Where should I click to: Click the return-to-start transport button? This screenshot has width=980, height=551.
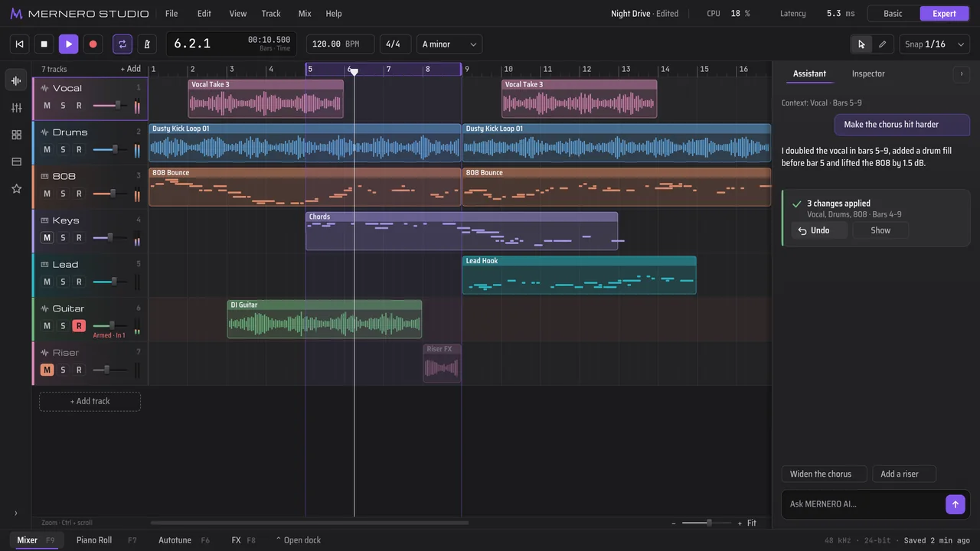[20, 44]
